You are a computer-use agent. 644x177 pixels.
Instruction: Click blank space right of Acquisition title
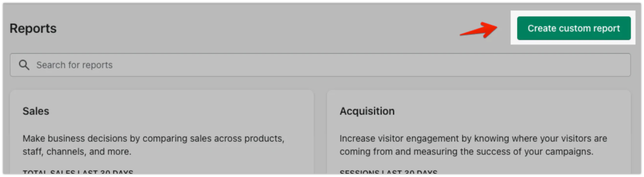click(506, 111)
